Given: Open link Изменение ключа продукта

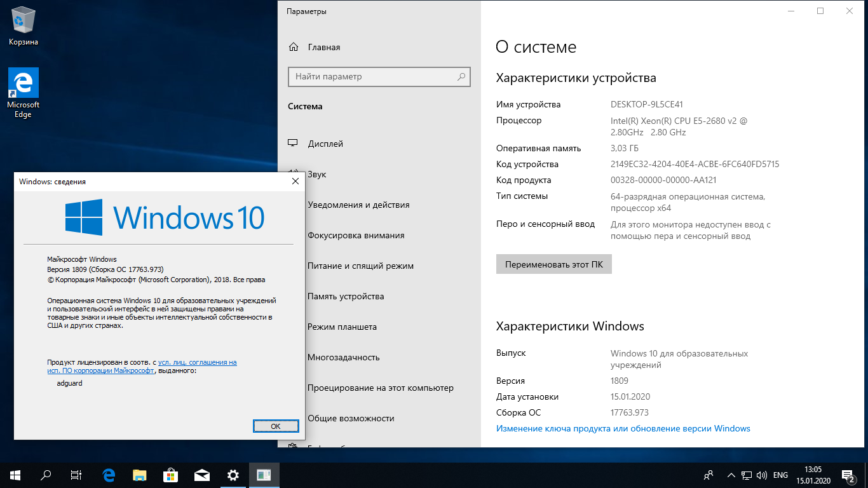Looking at the screenshot, I should [623, 428].
